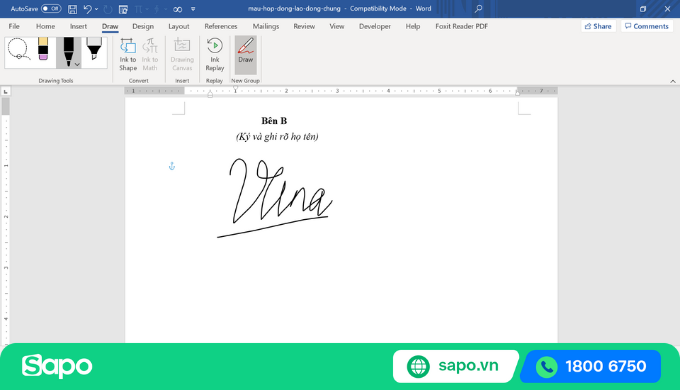Click the left indent marker on ruler
Image resolution: width=680 pixels, height=390 pixels.
(210, 94)
